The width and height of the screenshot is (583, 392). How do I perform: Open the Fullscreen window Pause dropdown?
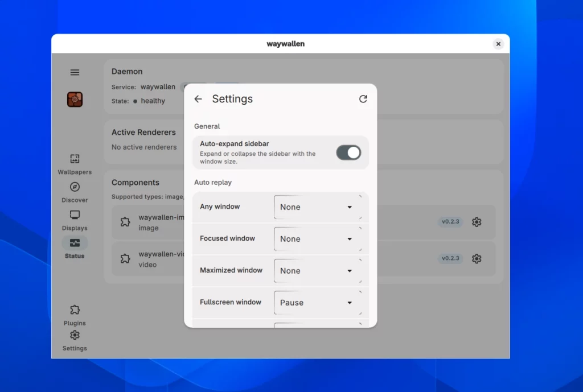[317, 303]
